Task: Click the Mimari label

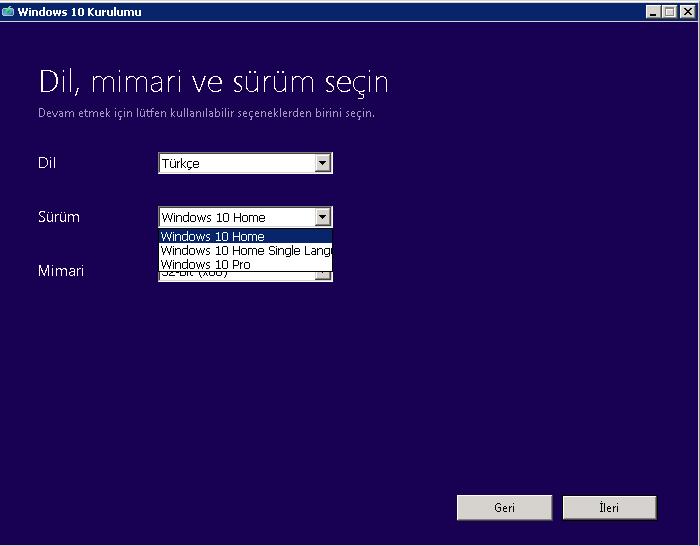Action: coord(61,271)
